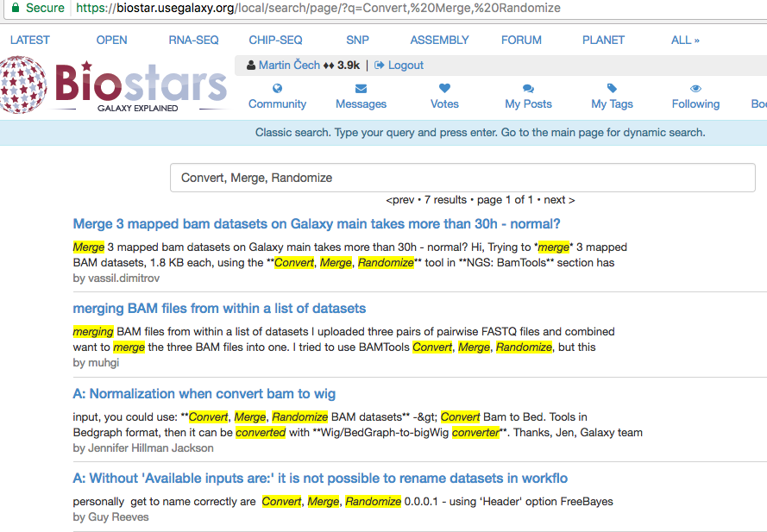The height and width of the screenshot is (532, 767).
Task: Open the Messages link
Action: pyautogui.click(x=361, y=103)
